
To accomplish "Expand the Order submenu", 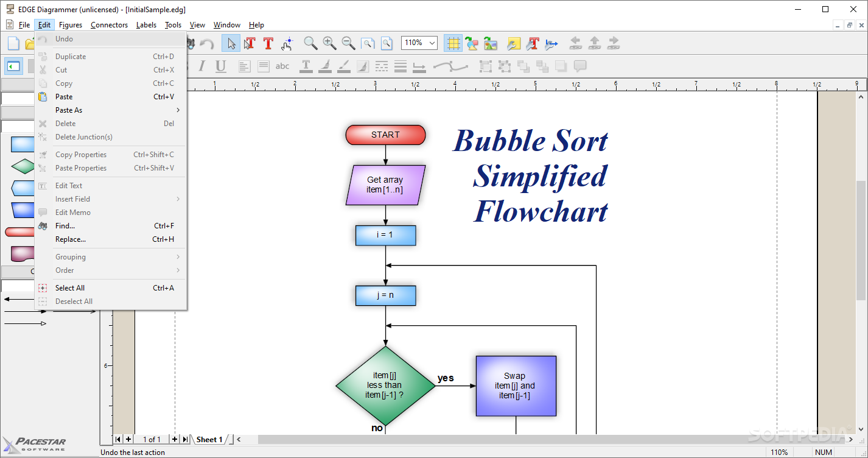I will [x=111, y=270].
